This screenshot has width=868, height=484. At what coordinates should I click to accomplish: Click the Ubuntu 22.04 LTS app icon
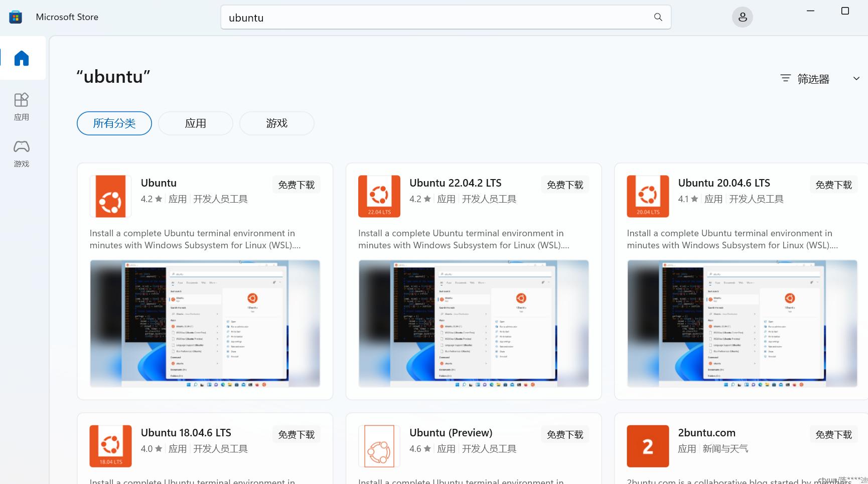click(x=379, y=196)
